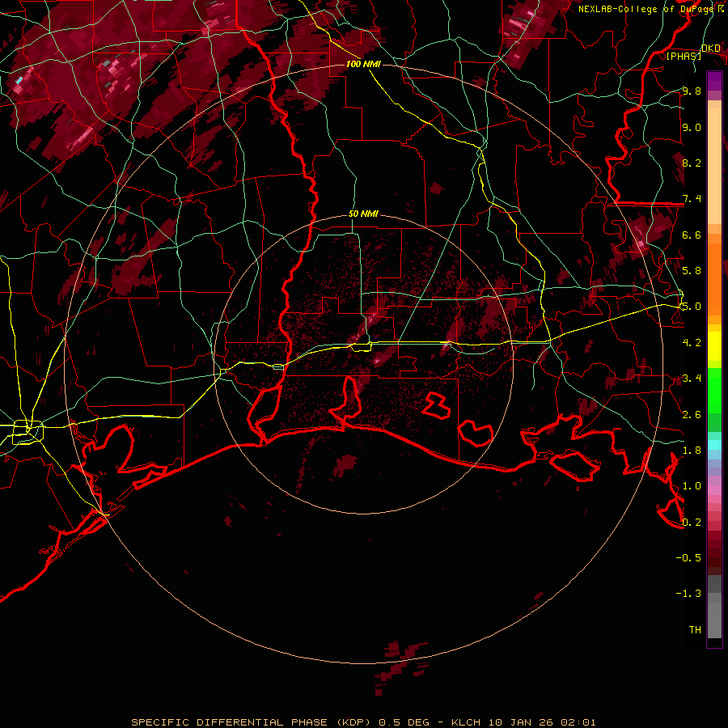
Task: Click the '9.8' scale value
Action: [692, 91]
